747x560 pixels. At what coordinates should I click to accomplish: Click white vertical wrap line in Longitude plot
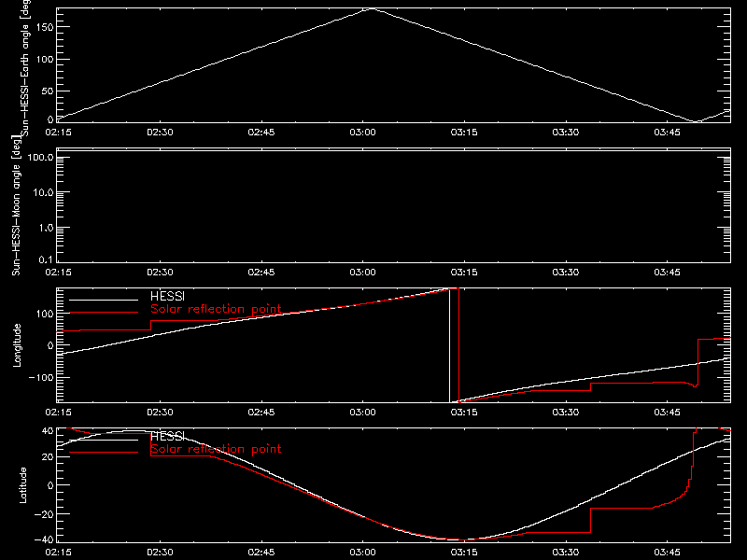[449, 345]
